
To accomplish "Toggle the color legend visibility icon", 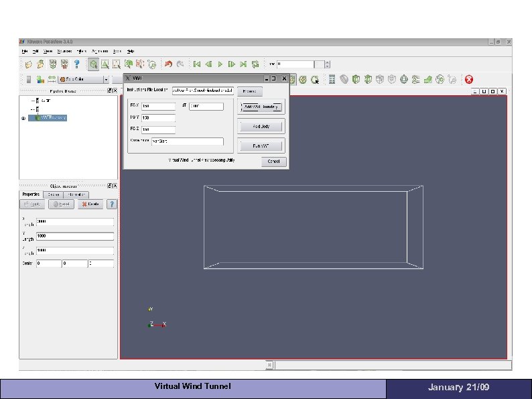I will [x=29, y=79].
